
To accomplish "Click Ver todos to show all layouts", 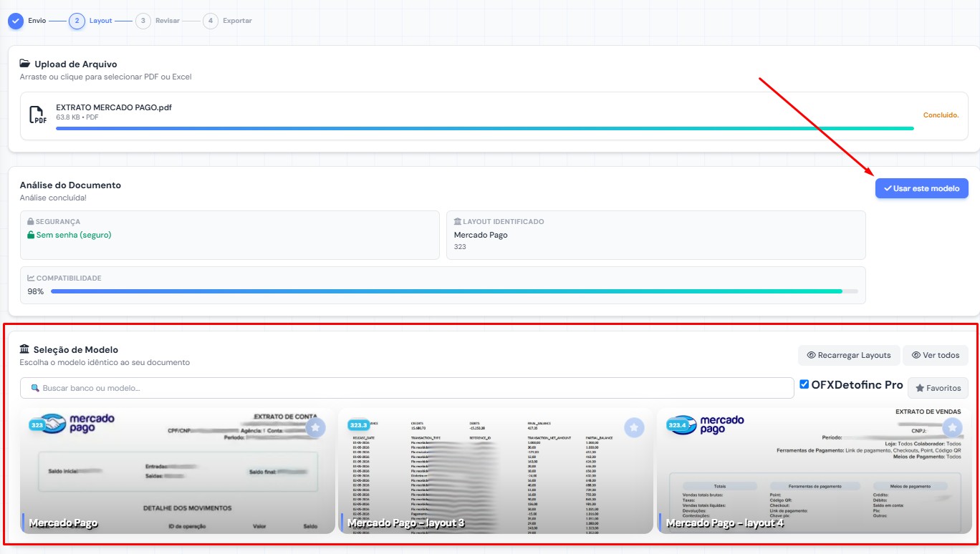I will click(x=936, y=355).
